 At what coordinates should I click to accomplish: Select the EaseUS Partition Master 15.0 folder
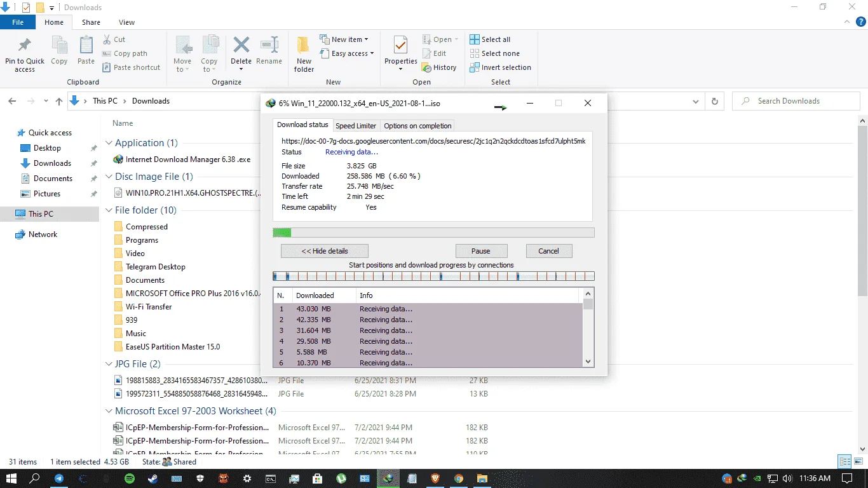(173, 347)
